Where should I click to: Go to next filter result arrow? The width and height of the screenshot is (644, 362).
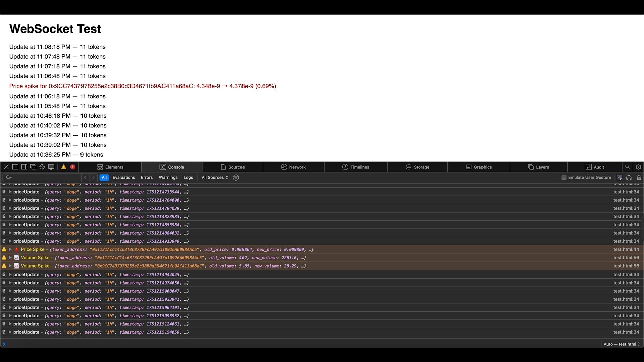[93, 177]
